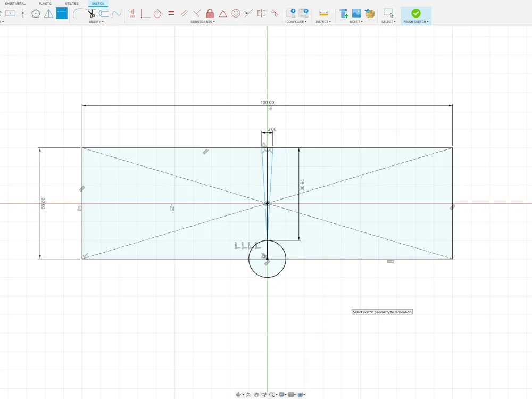The image size is (532, 399).
Task: Open the Configure dropdown menu
Action: 296,22
